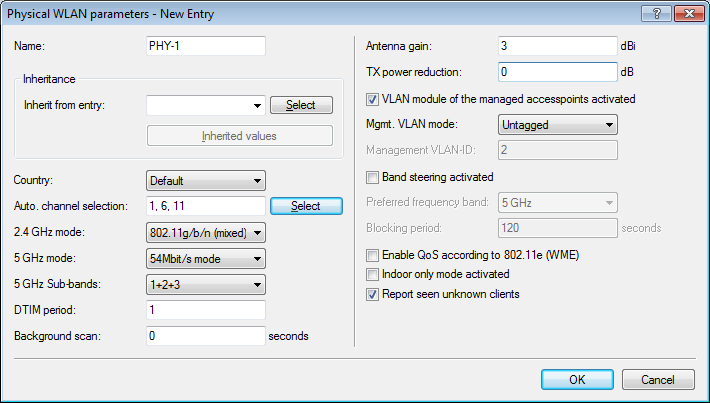Expand the 2.4 GHz mode dropdown
710x403 pixels.
(x=205, y=233)
